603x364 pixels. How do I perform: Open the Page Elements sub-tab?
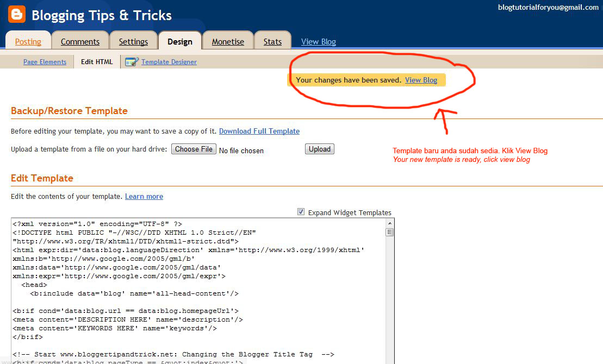(45, 62)
